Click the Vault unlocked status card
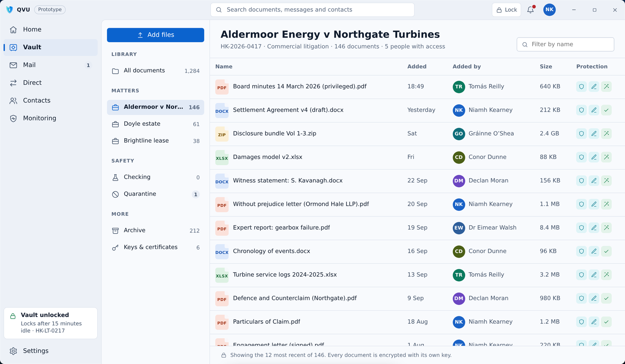625x364 pixels. (x=51, y=323)
